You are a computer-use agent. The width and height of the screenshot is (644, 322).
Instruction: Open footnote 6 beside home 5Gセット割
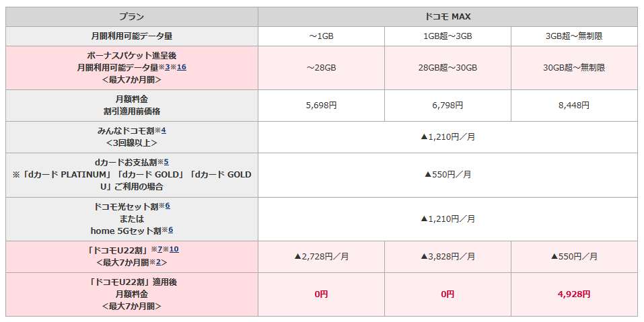point(171,230)
